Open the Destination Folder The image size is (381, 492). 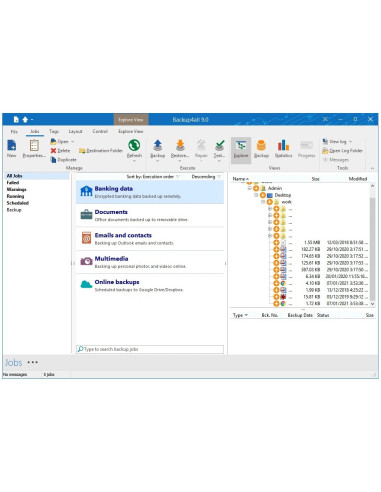[x=101, y=151]
